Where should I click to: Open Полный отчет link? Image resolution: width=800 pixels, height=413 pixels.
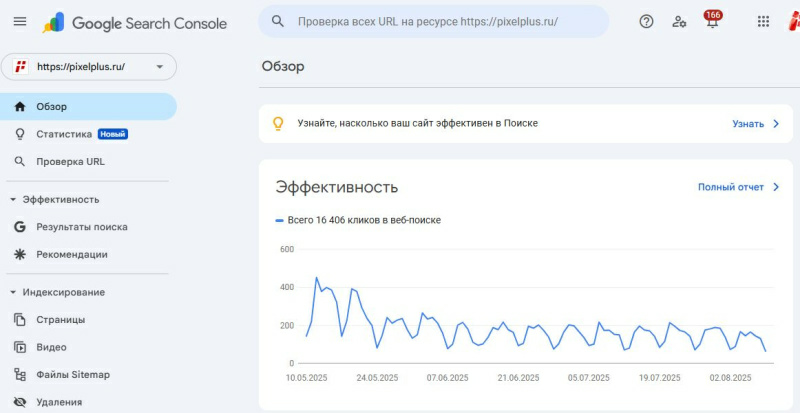pos(731,187)
